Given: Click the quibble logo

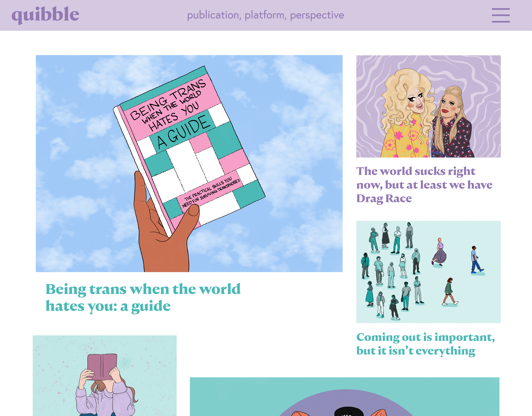Looking at the screenshot, I should pyautogui.click(x=45, y=15).
